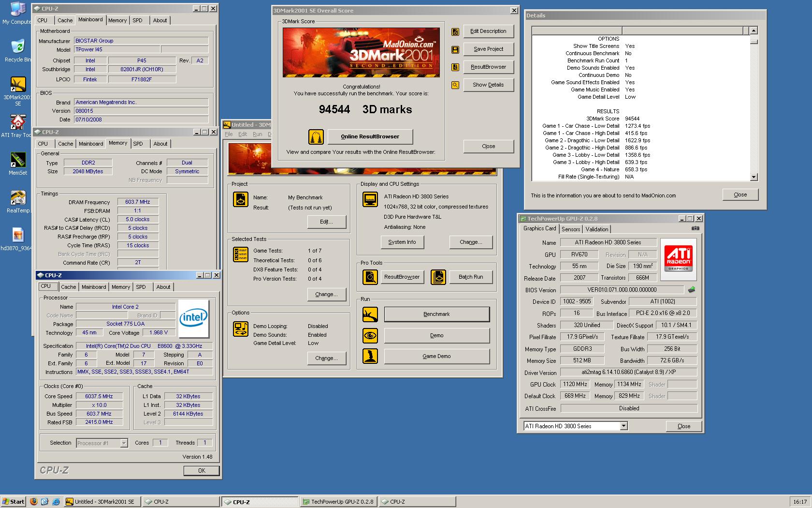Viewport: 812px width, 508px height.
Task: Switch to Sensors tab in GPU-Z
Action: 571,229
